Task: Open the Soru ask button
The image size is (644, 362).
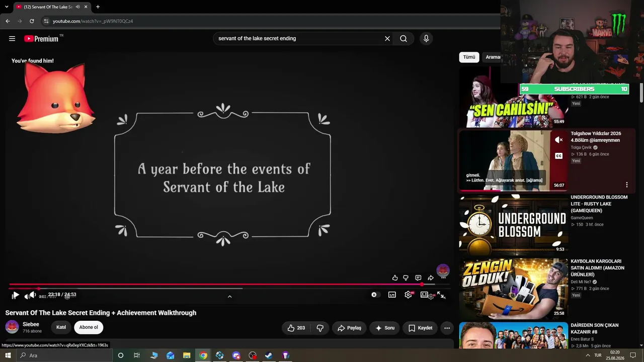Action: click(385, 328)
